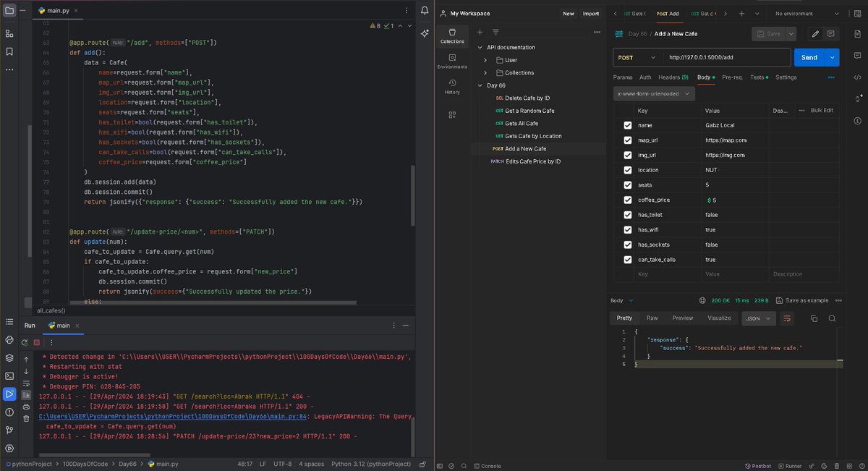Open Postman Collections sidebar
The height and width of the screenshot is (471, 868).
click(x=452, y=35)
